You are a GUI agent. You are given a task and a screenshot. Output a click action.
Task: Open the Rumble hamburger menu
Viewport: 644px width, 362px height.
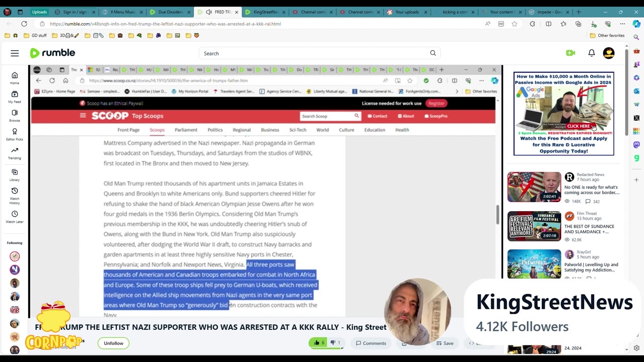pyautogui.click(x=15, y=53)
